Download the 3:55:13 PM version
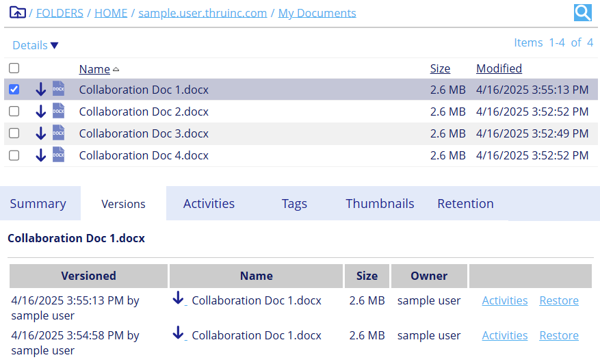Screen dimensions: 600x364 coord(179,298)
